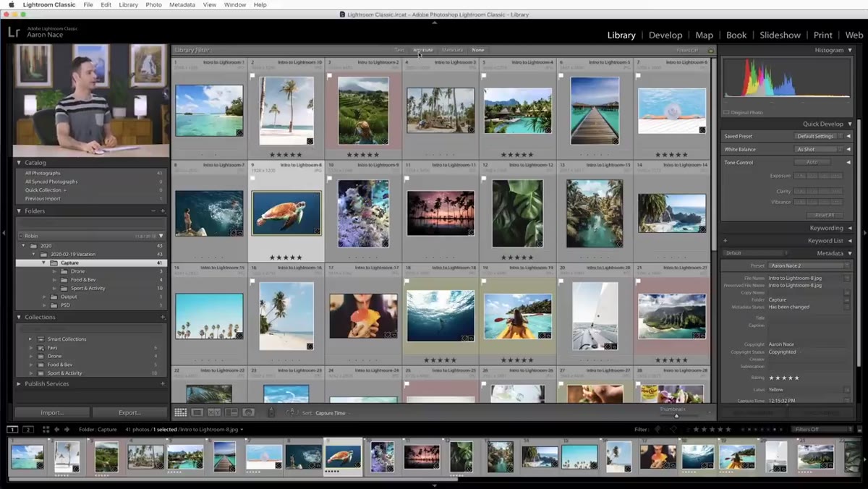The width and height of the screenshot is (868, 489).
Task: Collapse the Folders panel
Action: (19, 211)
